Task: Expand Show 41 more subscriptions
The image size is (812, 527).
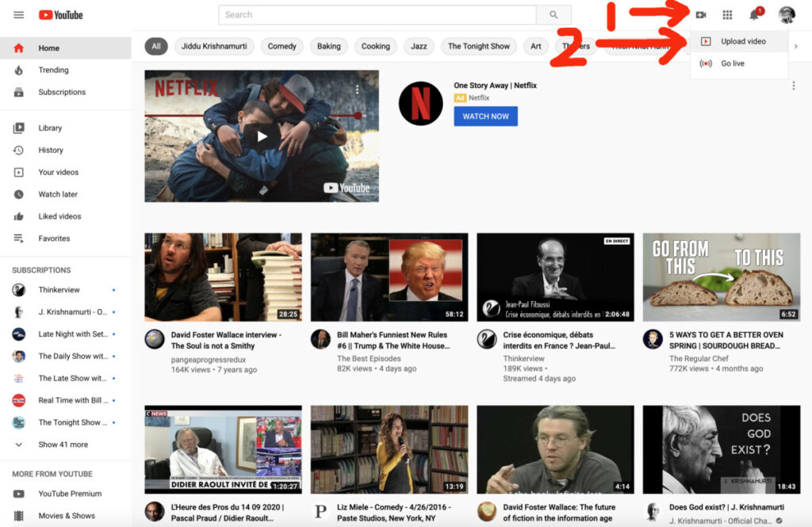Action: pyautogui.click(x=66, y=445)
